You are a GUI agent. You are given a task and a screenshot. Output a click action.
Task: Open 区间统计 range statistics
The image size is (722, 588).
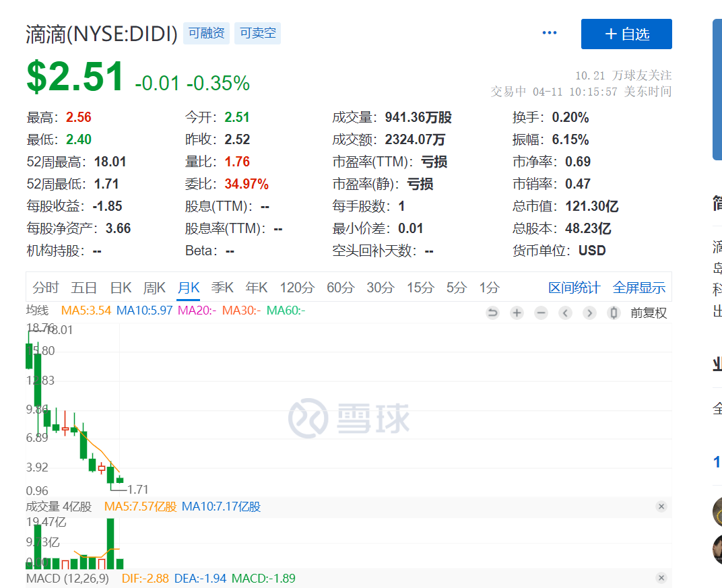pyautogui.click(x=575, y=288)
